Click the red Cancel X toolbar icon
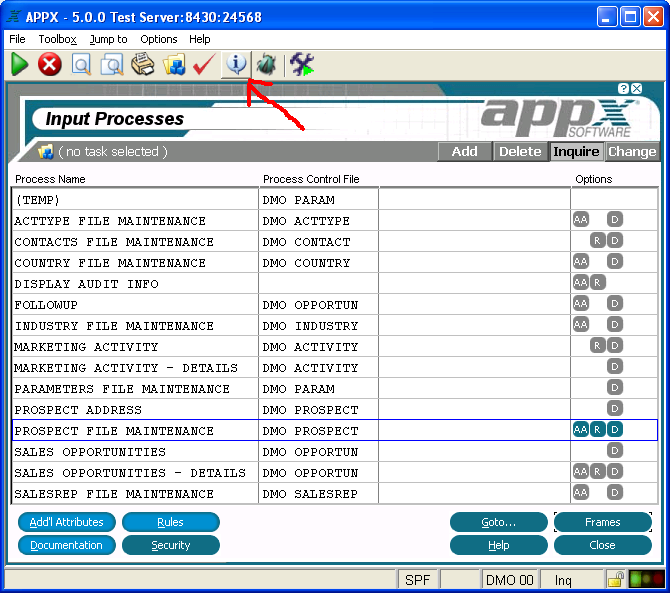Viewport: 670px width, 593px height. coord(50,65)
